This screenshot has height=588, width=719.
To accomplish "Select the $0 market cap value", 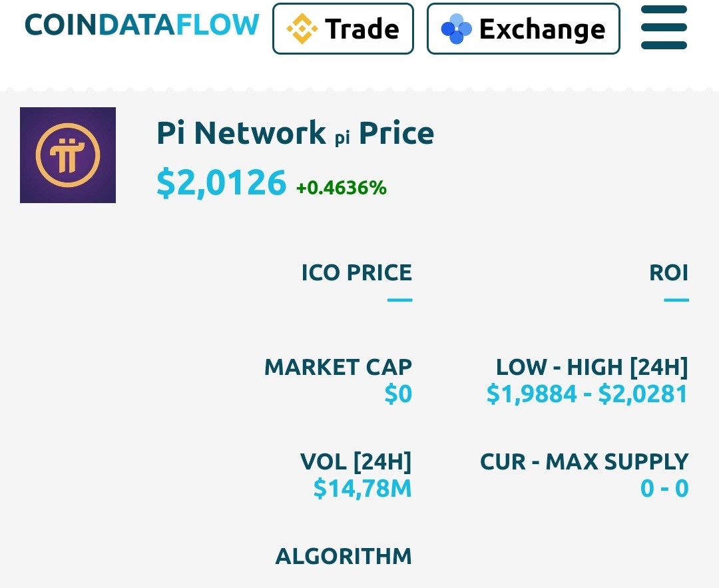I will coord(398,394).
